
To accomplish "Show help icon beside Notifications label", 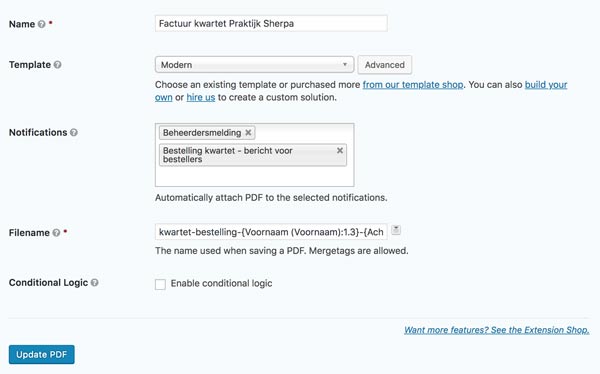I will (74, 132).
